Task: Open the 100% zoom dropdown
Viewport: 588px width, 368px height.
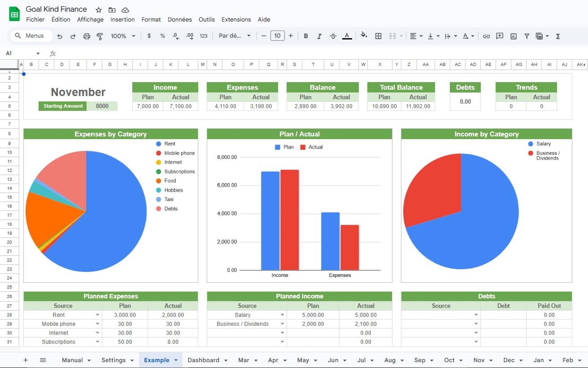Action: click(x=123, y=36)
